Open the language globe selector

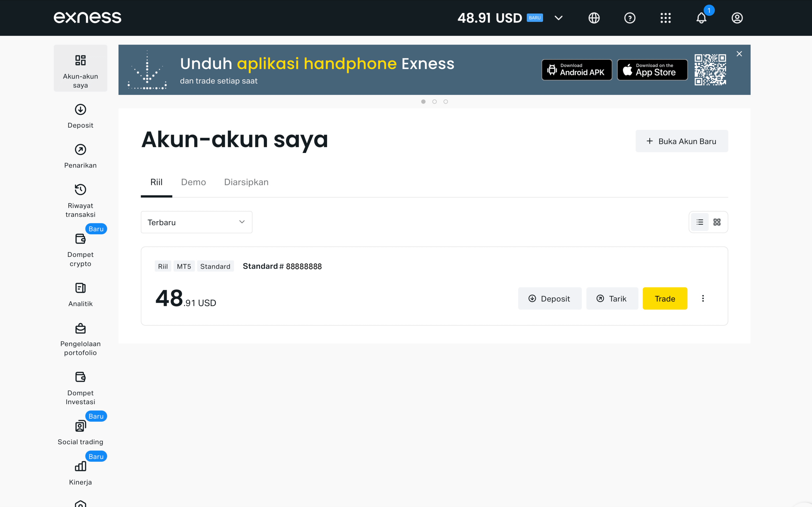(594, 18)
